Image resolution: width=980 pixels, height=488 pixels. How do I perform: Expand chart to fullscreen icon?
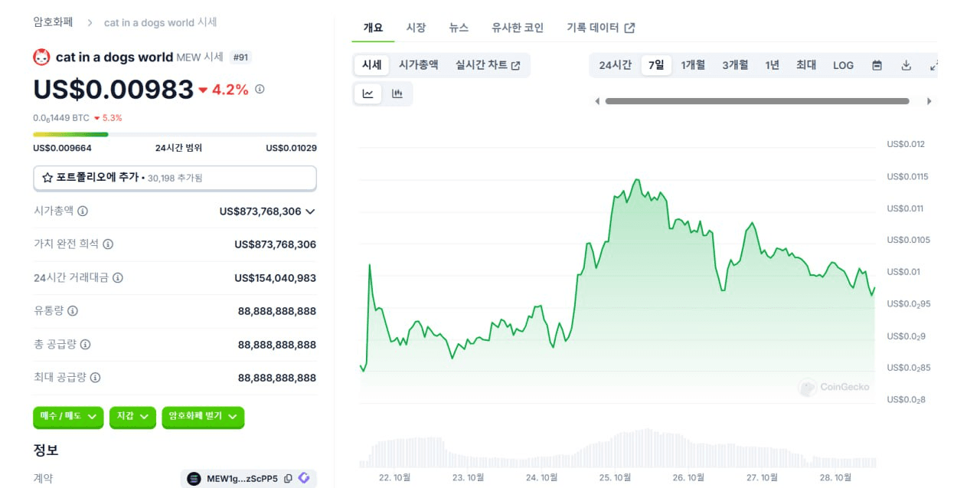934,65
